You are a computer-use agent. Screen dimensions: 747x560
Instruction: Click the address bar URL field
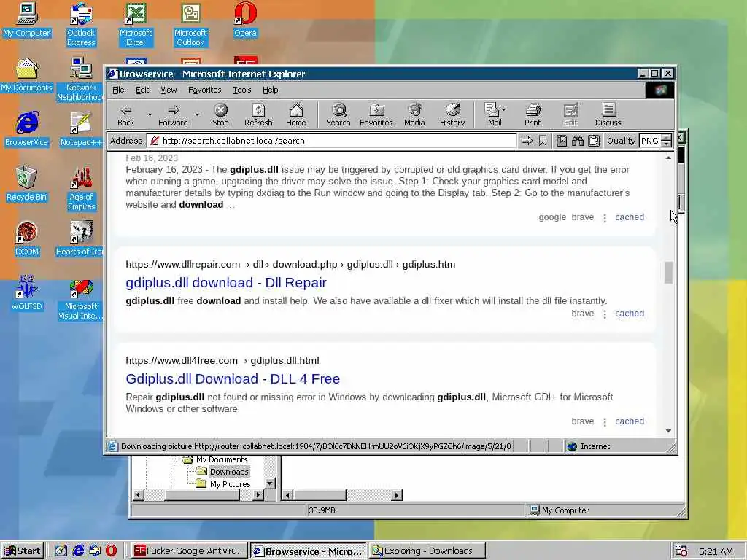[x=332, y=141]
